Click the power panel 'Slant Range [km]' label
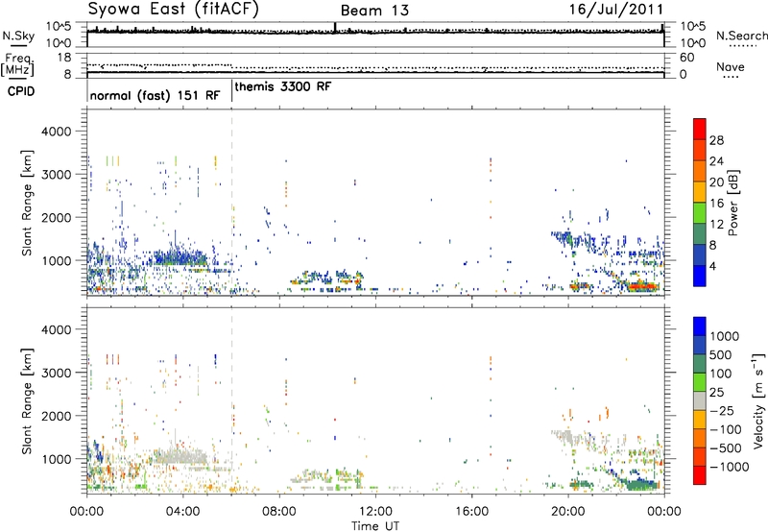The height and width of the screenshot is (532, 768). 27,203
